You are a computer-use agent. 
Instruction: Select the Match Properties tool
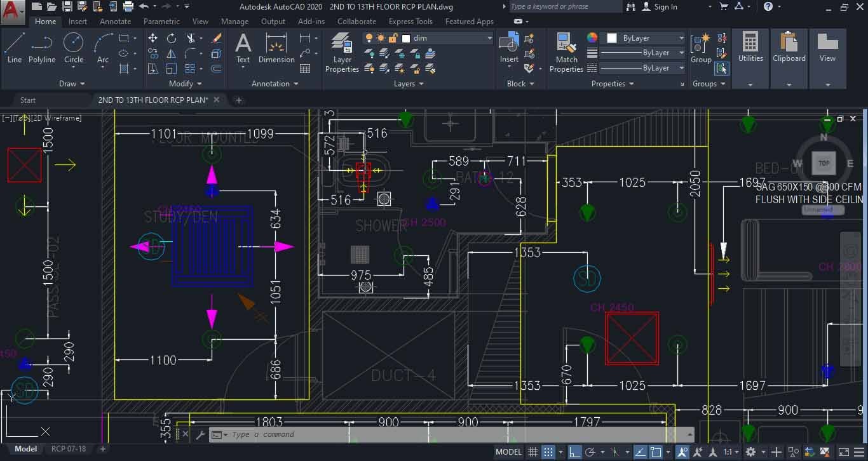pyautogui.click(x=566, y=52)
